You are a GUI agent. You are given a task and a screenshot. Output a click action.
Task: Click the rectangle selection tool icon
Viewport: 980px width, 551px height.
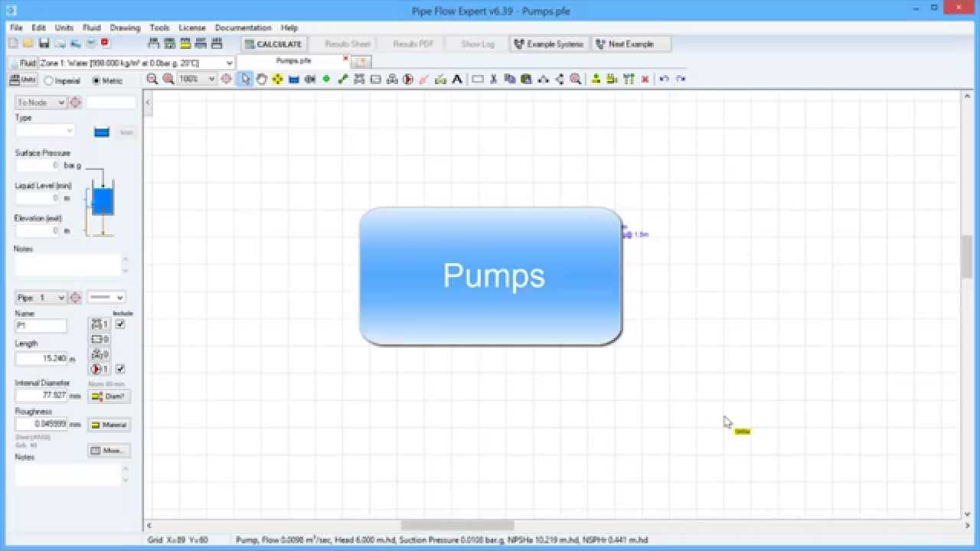click(477, 79)
